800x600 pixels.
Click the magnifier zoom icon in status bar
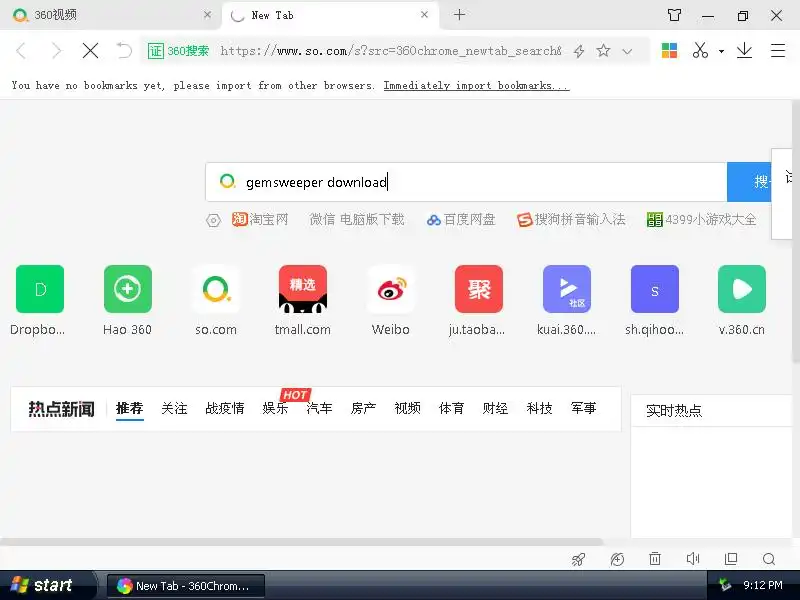769,560
